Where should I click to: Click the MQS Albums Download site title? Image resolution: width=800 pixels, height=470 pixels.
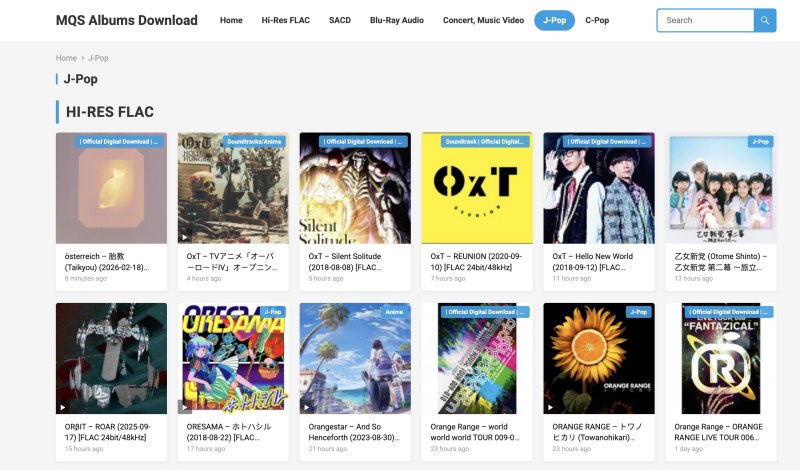127,20
